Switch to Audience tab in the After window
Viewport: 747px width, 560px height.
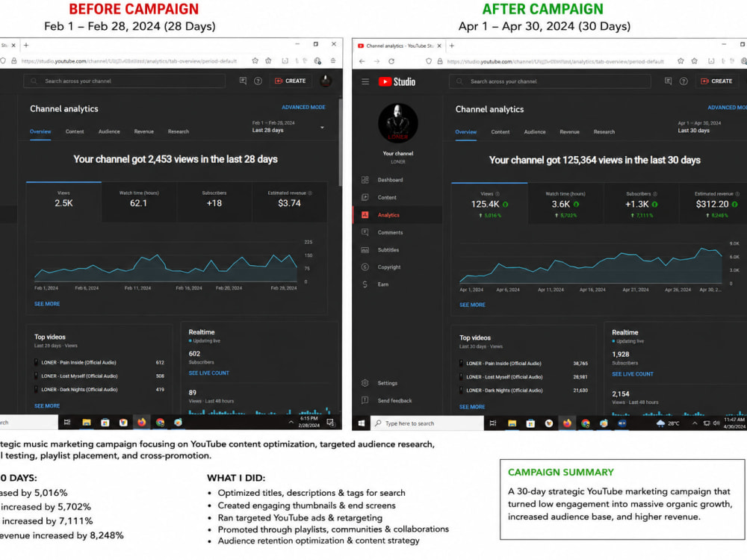[535, 132]
